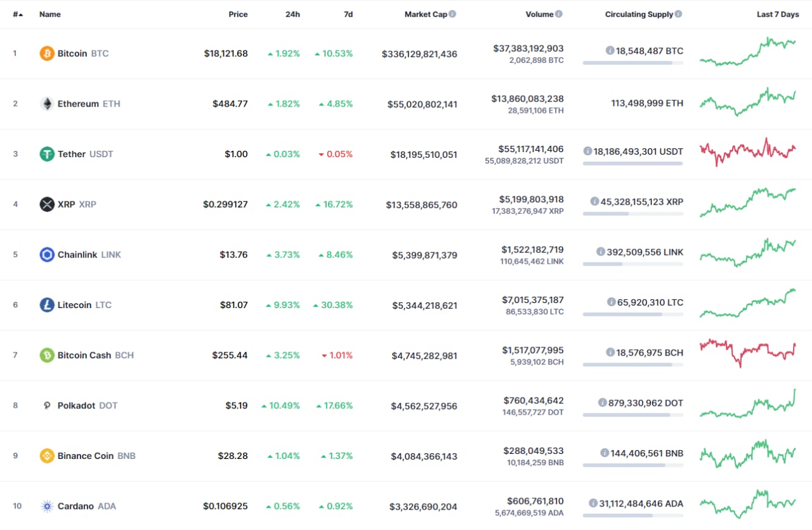Screen dimensions: 812x530
Task: Sort by the 7d column header
Action: click(348, 14)
